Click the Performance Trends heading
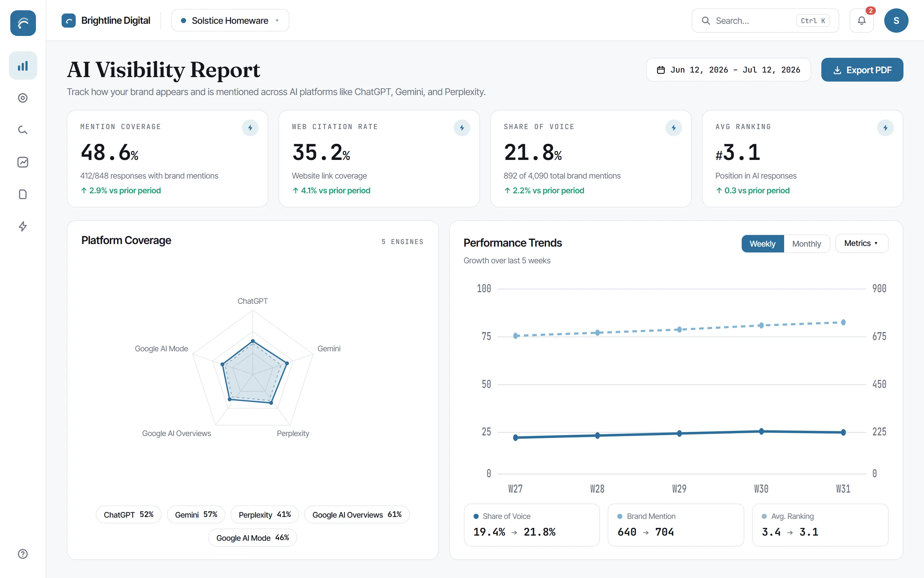924x578 pixels. pyautogui.click(x=513, y=243)
